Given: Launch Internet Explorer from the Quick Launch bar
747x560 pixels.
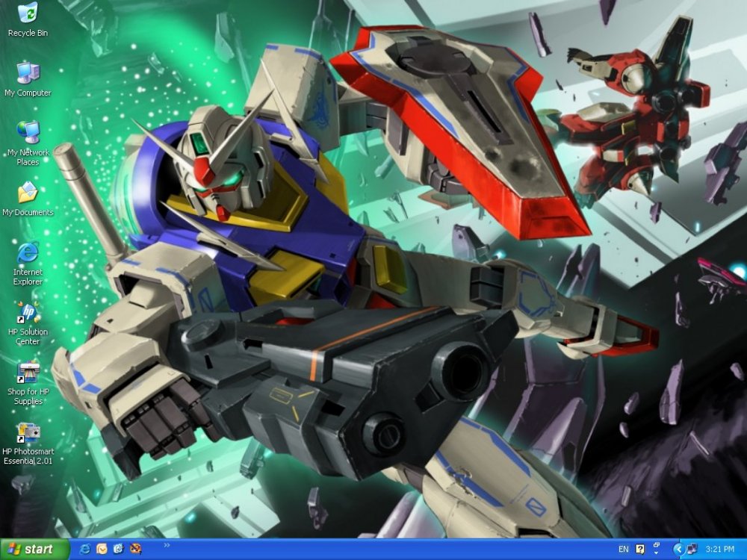Looking at the screenshot, I should tap(86, 549).
